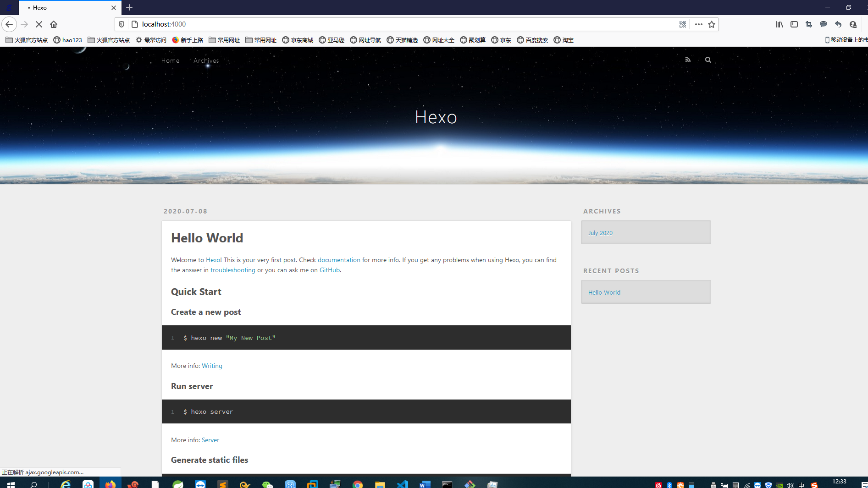Image resolution: width=868 pixels, height=488 pixels.
Task: Open the blog search magnifier icon
Action: pyautogui.click(x=708, y=60)
